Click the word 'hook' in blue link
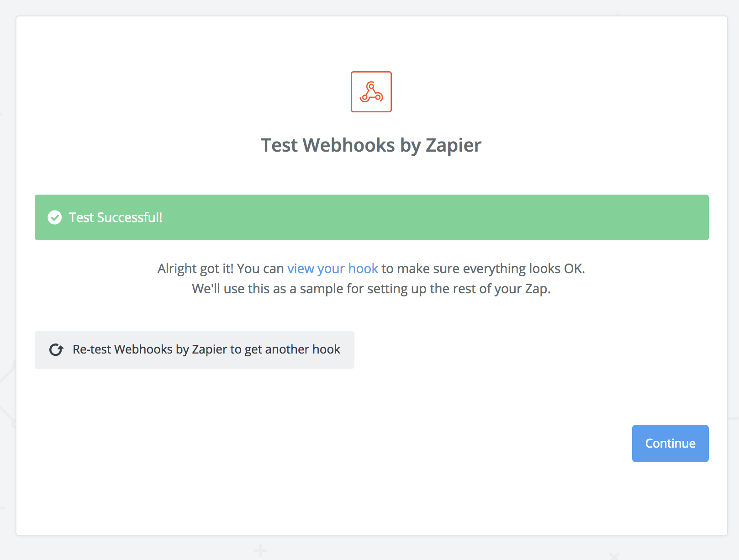Image resolution: width=739 pixels, height=560 pixels. click(363, 269)
